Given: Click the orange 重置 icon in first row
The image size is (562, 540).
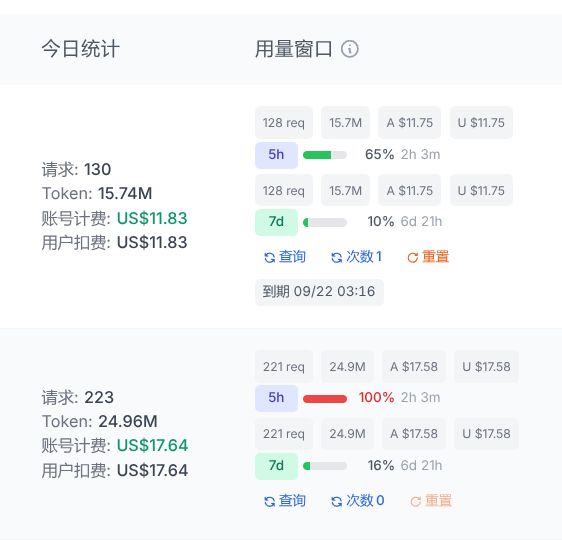Looking at the screenshot, I should [x=413, y=257].
